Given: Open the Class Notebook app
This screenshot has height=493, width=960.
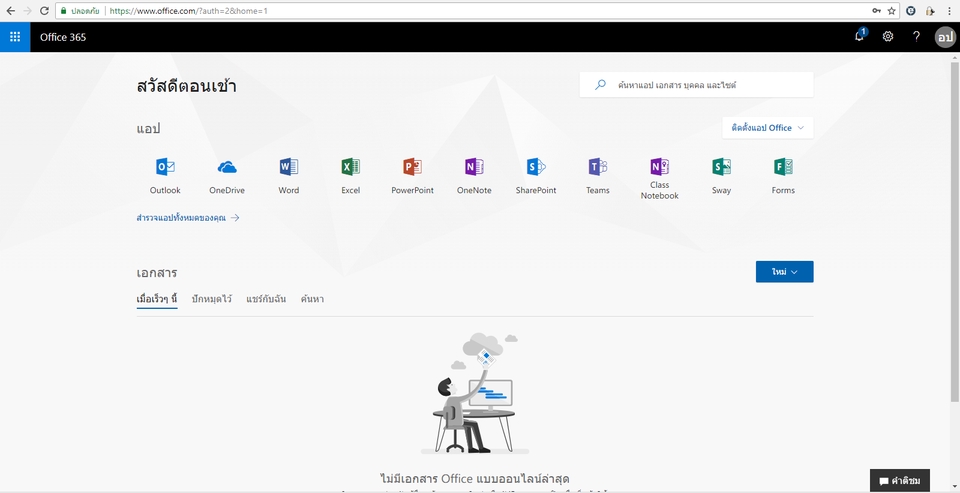Looking at the screenshot, I should pos(659,178).
